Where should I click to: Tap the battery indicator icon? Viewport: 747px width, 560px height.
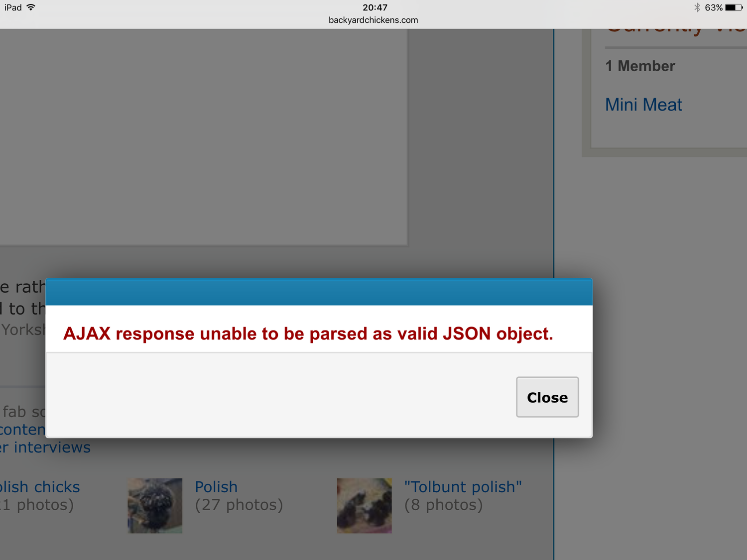(734, 7)
